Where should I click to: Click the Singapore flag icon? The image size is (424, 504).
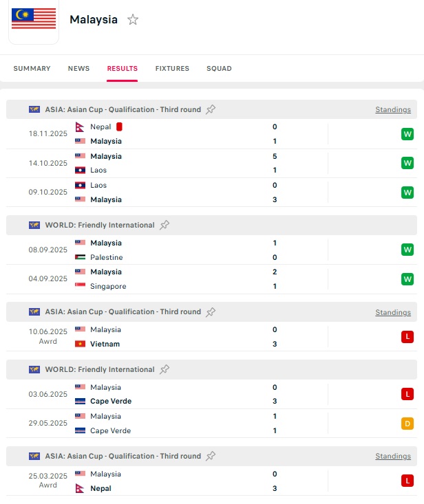(x=81, y=286)
